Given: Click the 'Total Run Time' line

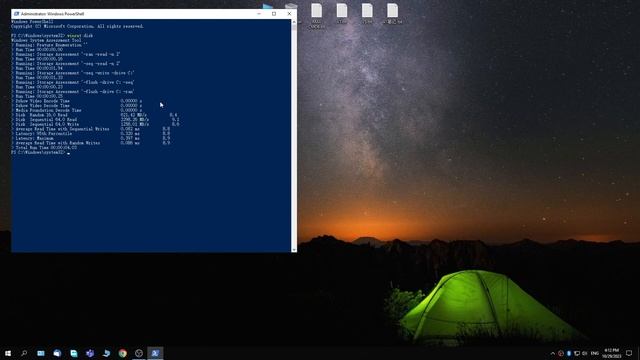Looking at the screenshot, I should (x=44, y=147).
